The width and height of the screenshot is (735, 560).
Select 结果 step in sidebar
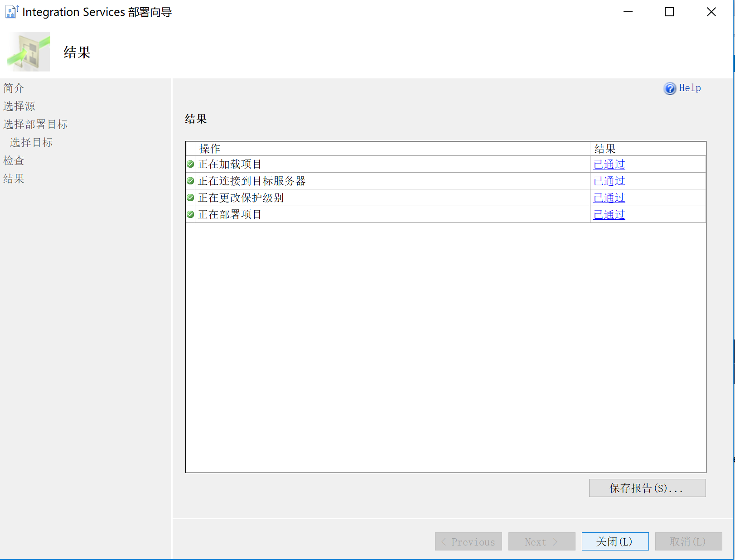click(14, 179)
